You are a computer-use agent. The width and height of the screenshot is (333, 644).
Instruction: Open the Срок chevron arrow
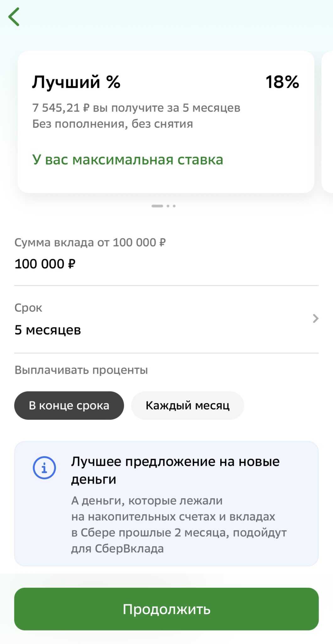coord(316,319)
